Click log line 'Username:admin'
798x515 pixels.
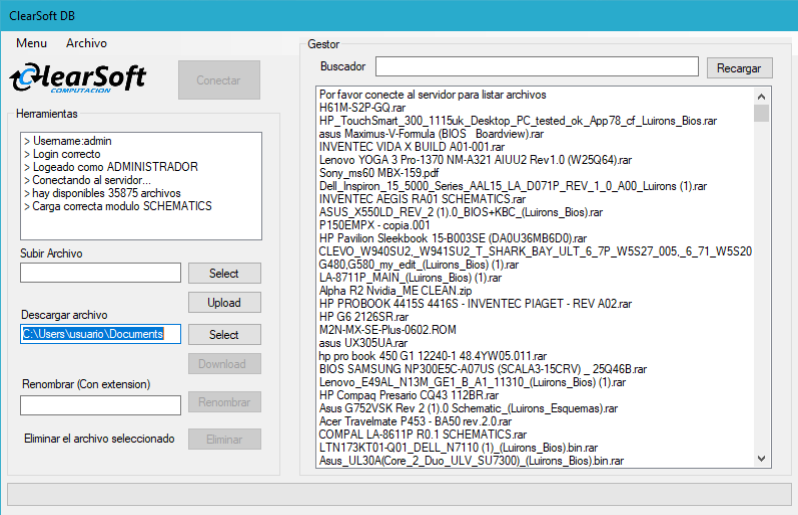point(68,141)
